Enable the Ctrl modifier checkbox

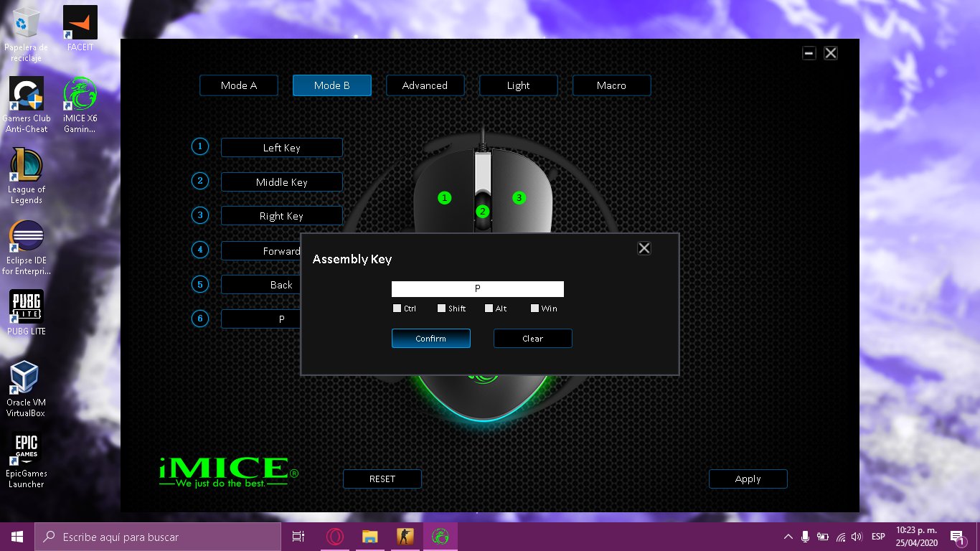click(x=397, y=309)
